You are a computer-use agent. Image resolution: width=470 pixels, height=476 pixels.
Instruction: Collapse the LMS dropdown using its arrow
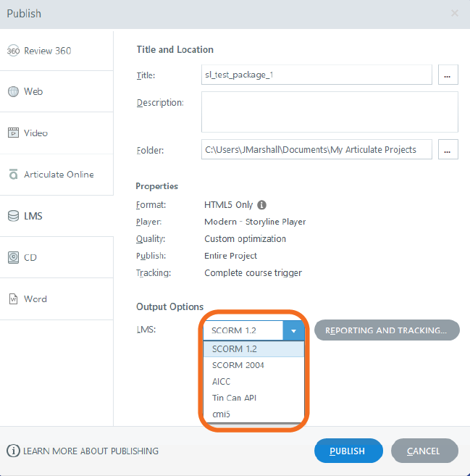tap(293, 330)
